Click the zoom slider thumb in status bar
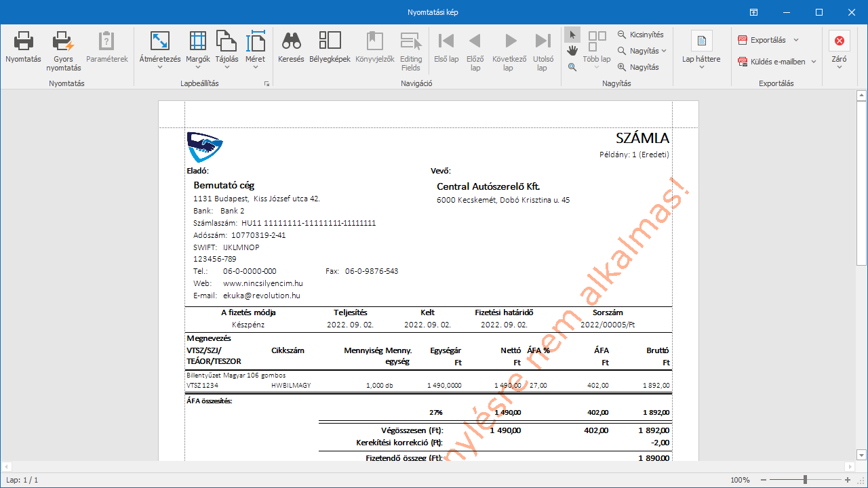The width and height of the screenshot is (868, 488). 805,480
